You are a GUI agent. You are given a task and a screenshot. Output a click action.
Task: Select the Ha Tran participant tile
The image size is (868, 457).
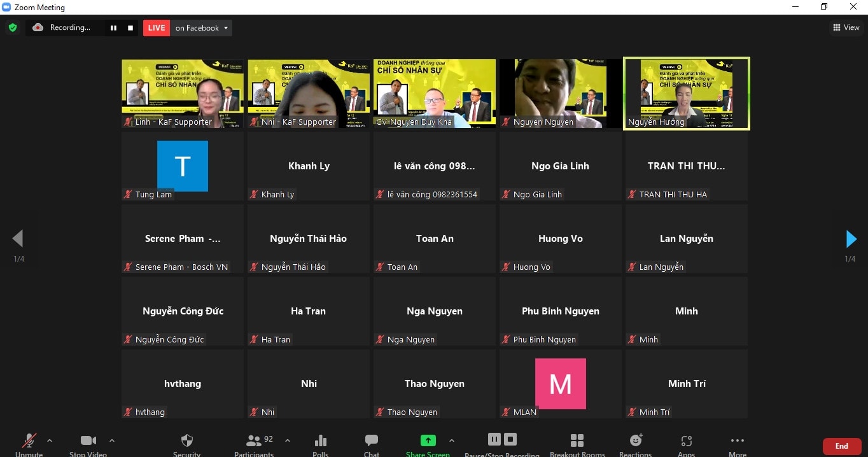pos(309,311)
